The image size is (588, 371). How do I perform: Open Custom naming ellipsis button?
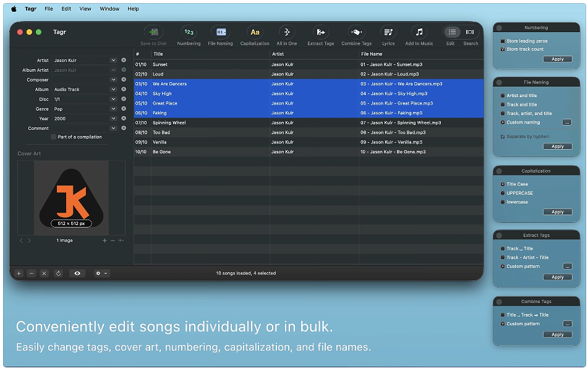coord(567,122)
